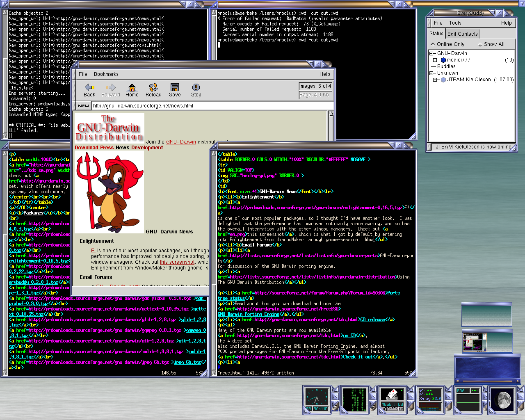Image resolution: width=525 pixels, height=420 pixels.
Task: Follow the Download link on the page
Action: click(x=86, y=148)
